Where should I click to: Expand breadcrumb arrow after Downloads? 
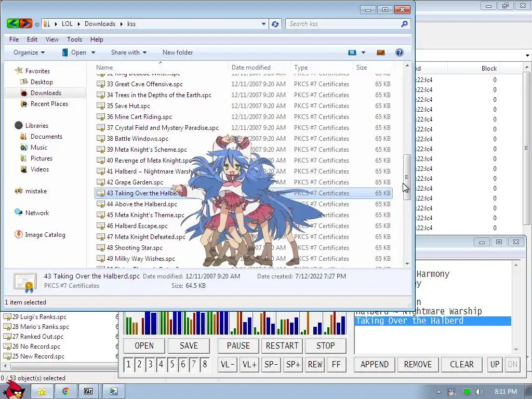pos(121,24)
